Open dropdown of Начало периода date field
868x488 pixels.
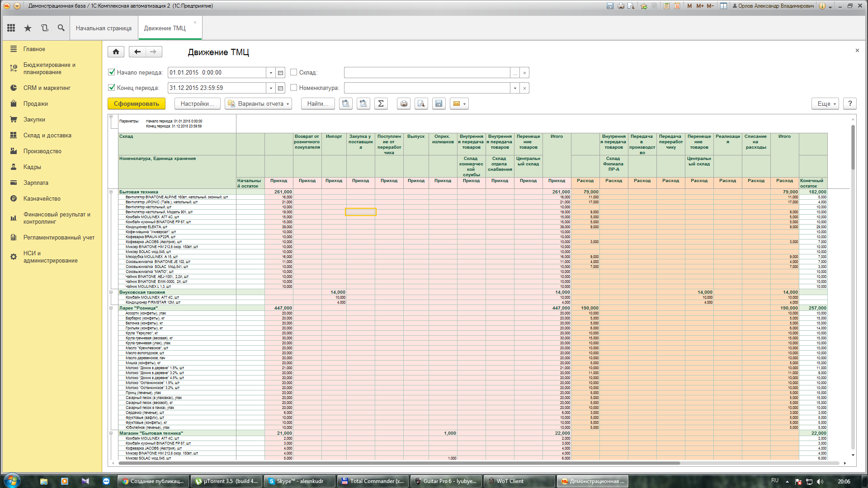271,73
